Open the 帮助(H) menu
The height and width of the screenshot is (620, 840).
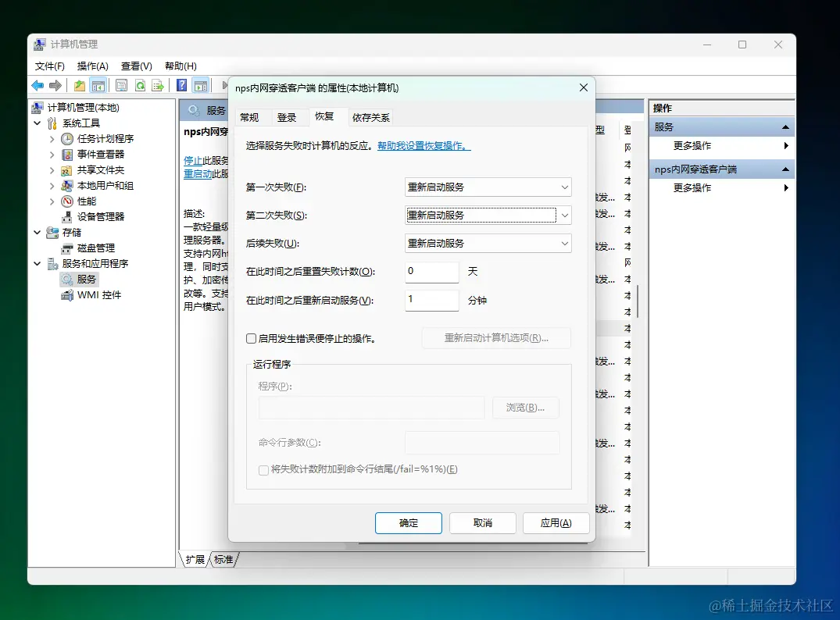point(181,66)
